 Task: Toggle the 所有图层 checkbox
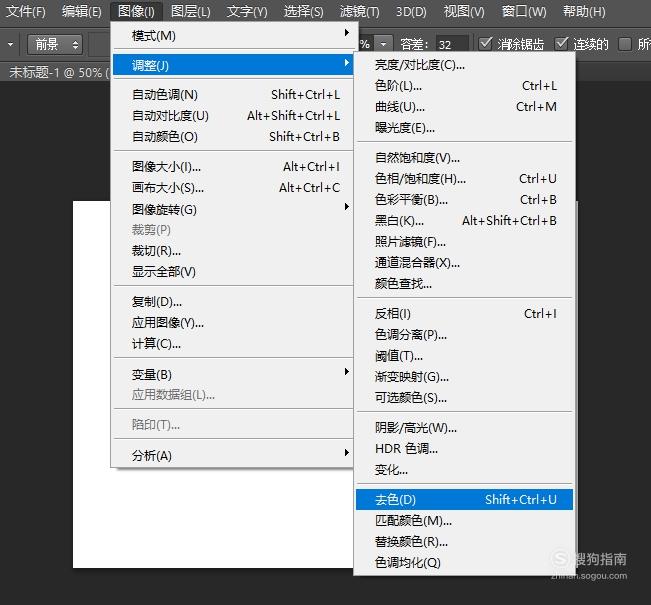[x=625, y=43]
